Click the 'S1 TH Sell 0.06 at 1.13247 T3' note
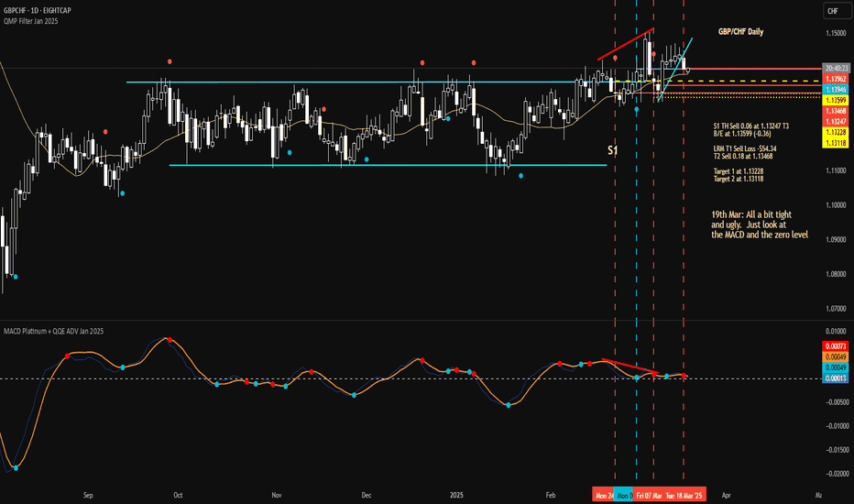 click(x=751, y=126)
